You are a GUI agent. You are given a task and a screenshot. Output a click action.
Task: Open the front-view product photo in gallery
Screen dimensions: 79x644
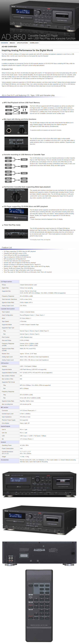[40, 485]
